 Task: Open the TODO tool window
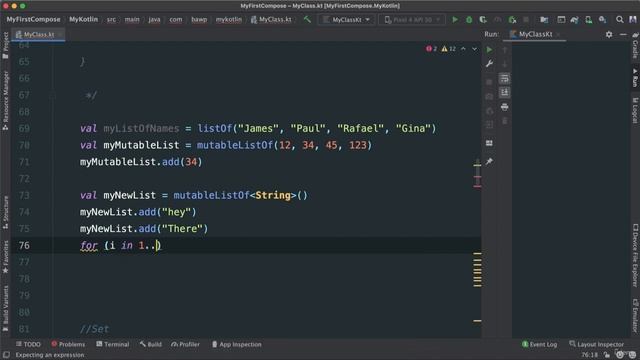[x=28, y=344]
